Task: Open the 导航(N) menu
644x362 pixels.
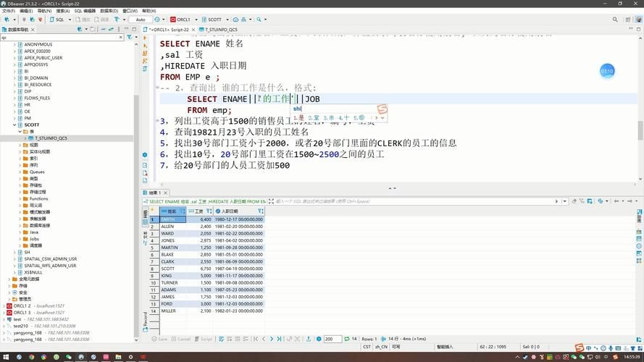Action: [44, 11]
